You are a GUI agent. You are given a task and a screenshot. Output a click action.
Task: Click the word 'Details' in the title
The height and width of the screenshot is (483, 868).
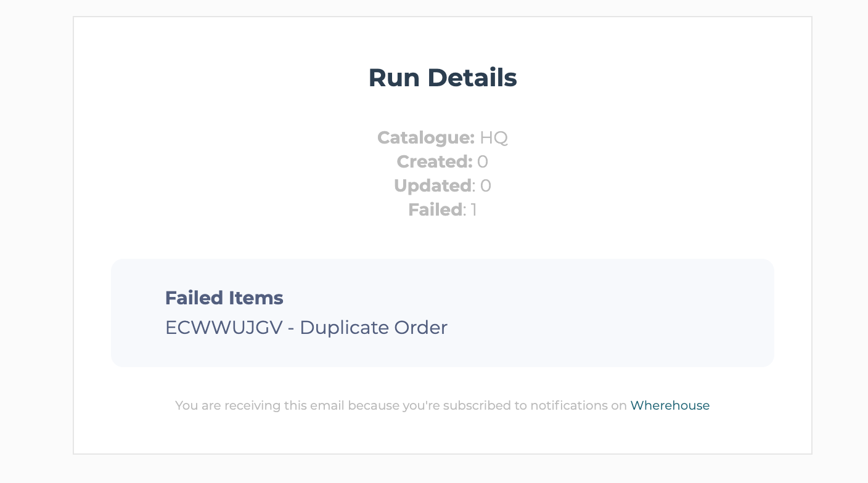point(472,78)
